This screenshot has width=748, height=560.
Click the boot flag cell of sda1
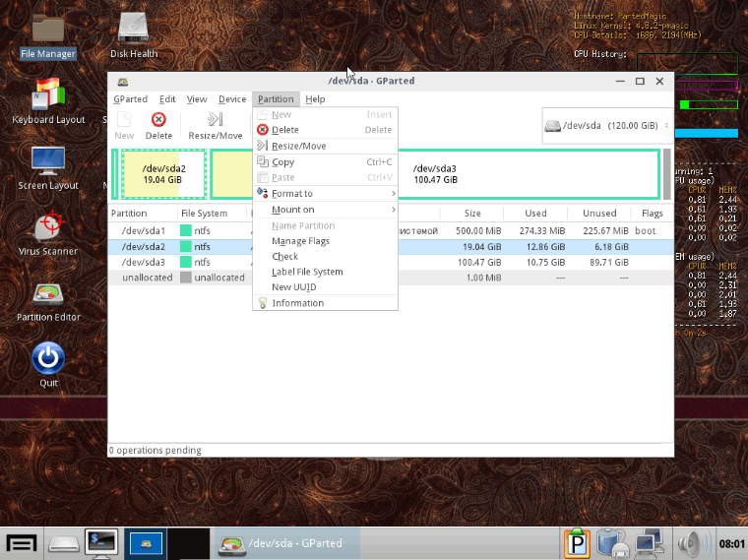pos(645,231)
